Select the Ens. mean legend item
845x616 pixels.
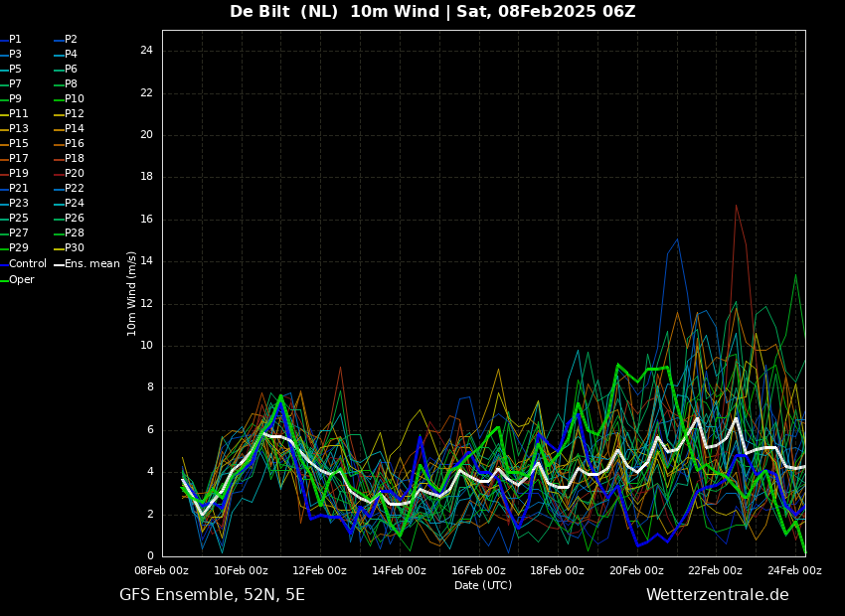[86, 264]
